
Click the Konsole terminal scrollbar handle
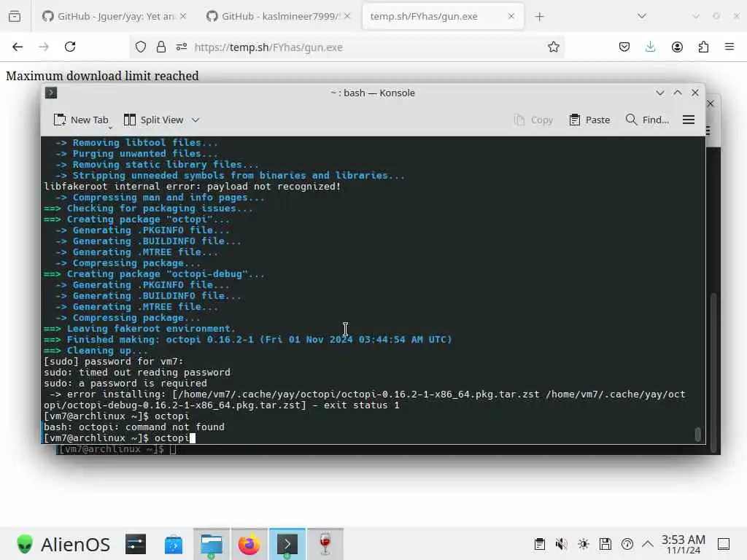(x=697, y=435)
